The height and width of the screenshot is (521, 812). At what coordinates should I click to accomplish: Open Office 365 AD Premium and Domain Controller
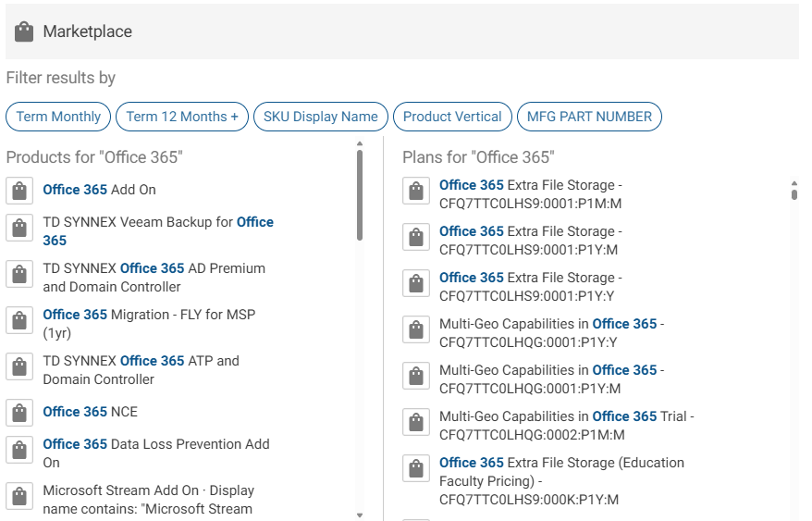pos(154,278)
